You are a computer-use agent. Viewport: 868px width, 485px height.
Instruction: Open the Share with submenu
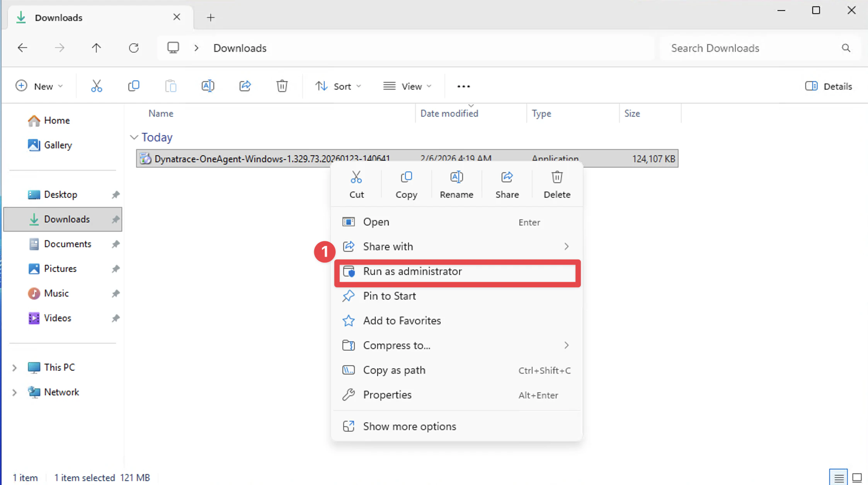pyautogui.click(x=457, y=246)
